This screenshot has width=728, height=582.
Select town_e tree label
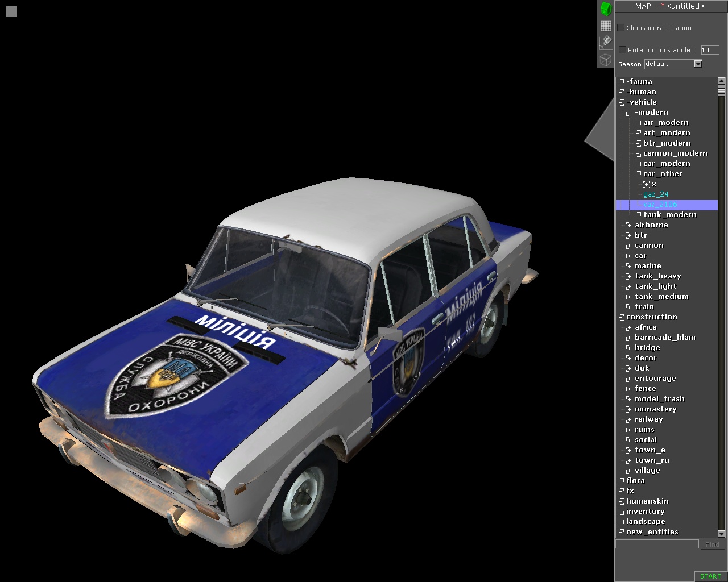(650, 450)
